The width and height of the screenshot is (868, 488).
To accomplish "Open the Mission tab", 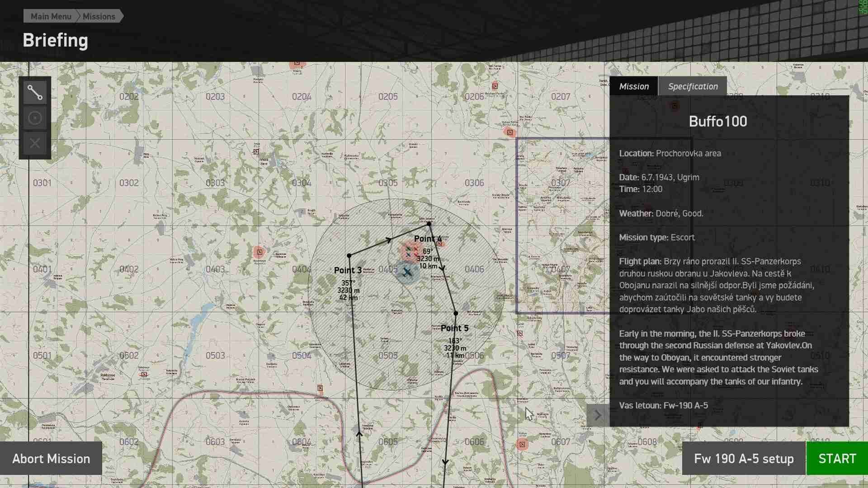I will pyautogui.click(x=634, y=86).
